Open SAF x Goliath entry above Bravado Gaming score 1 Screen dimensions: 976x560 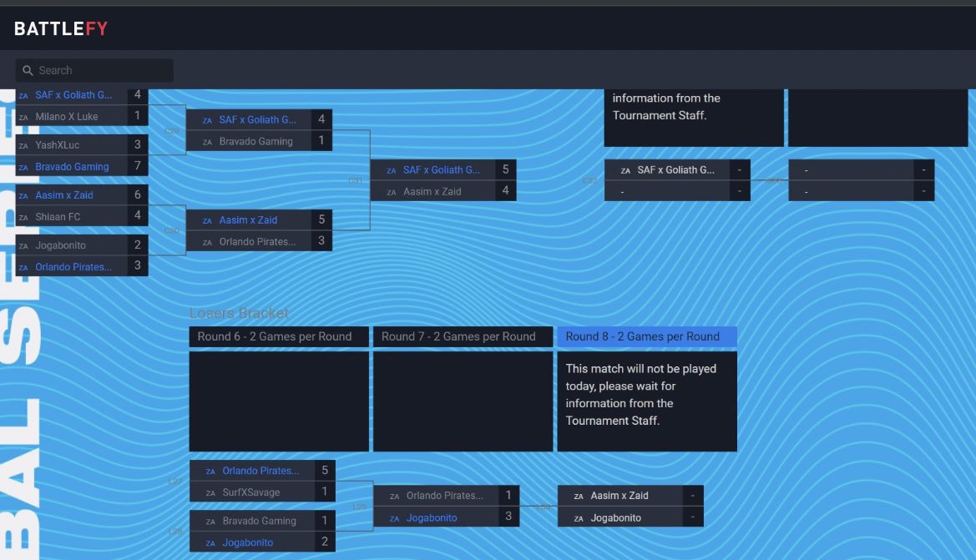click(259, 119)
